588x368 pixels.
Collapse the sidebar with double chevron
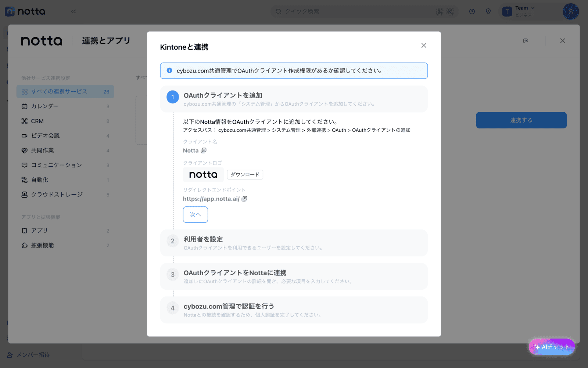point(73,11)
